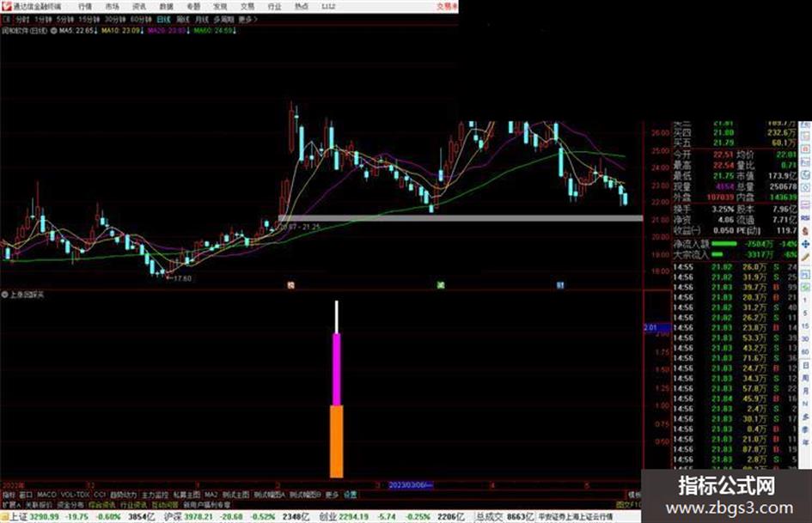Click the 窗口 button in the indicator bar
Viewport: 812px width, 523px height.
(x=26, y=495)
